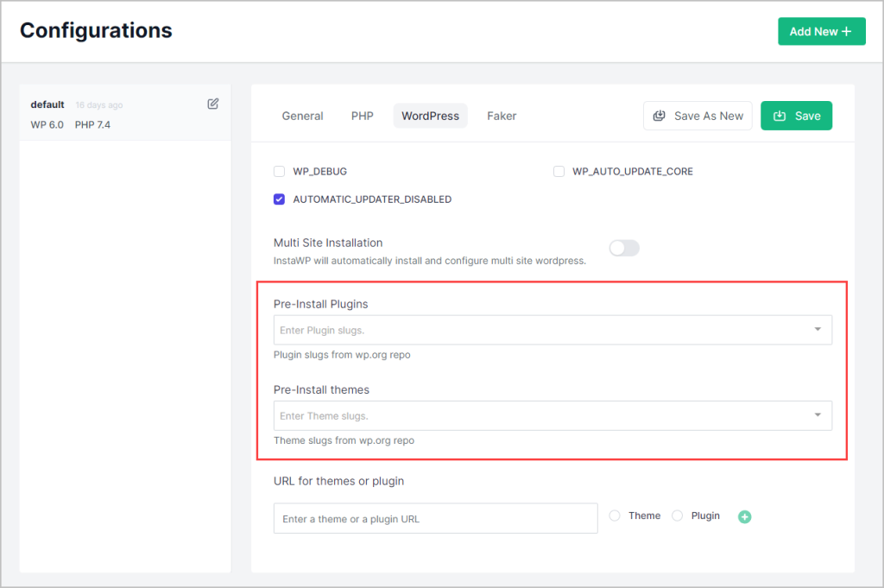Open the Faker tab
This screenshot has height=588, width=884.
click(x=502, y=116)
